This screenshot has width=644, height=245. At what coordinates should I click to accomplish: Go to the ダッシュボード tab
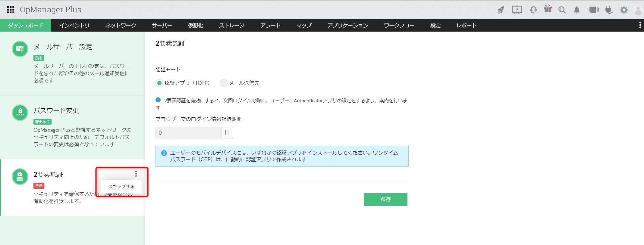click(x=26, y=25)
